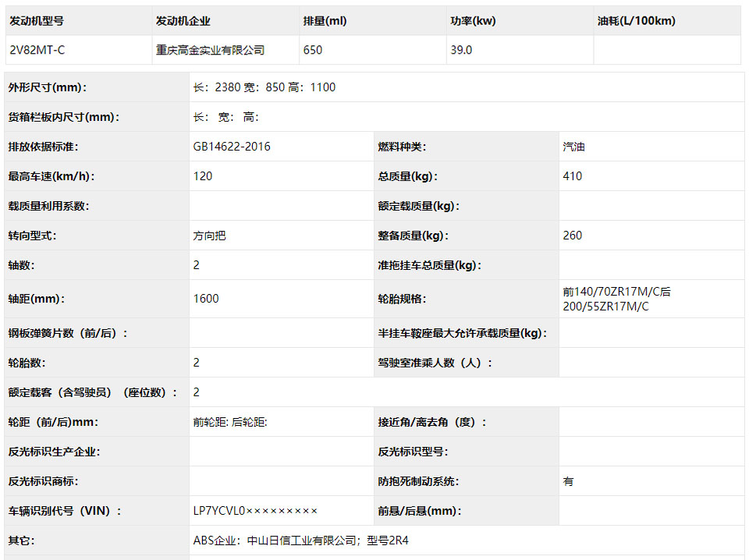Click the 发动机型号 column header
The height and width of the screenshot is (560, 749).
coord(37,21)
